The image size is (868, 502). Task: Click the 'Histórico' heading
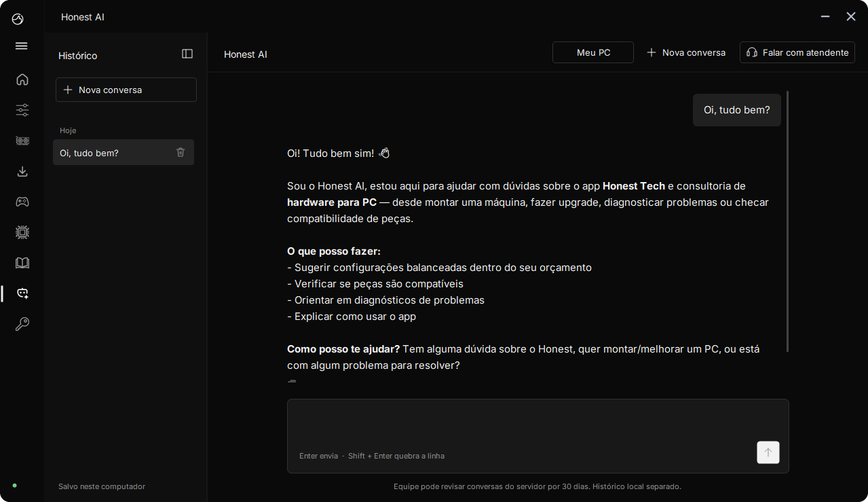click(x=78, y=56)
